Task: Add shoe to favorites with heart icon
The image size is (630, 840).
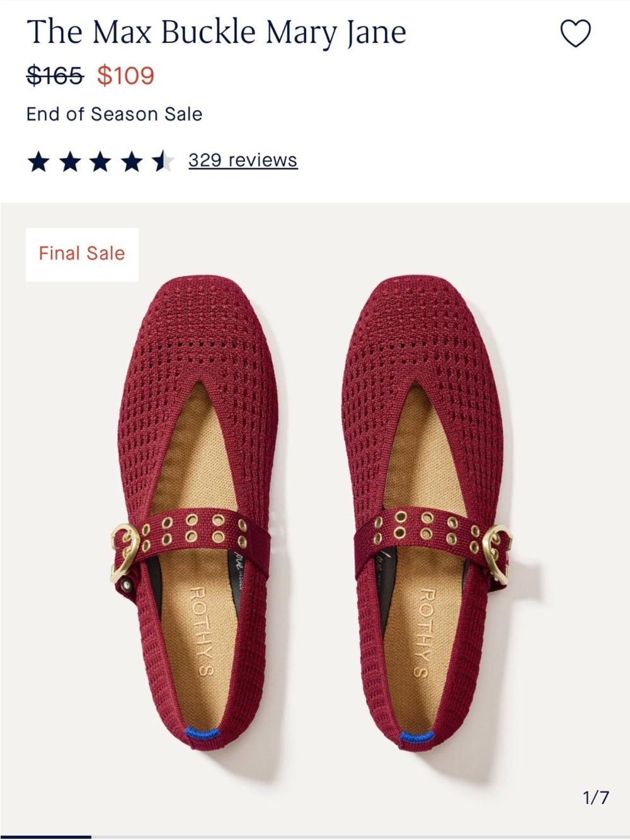Action: click(576, 33)
